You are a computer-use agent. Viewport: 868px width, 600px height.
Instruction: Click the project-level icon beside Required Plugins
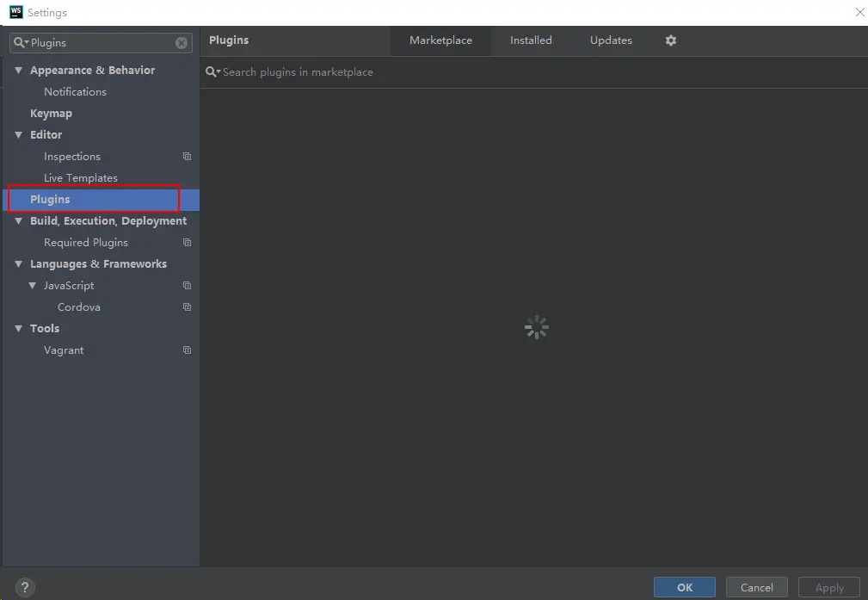click(188, 243)
